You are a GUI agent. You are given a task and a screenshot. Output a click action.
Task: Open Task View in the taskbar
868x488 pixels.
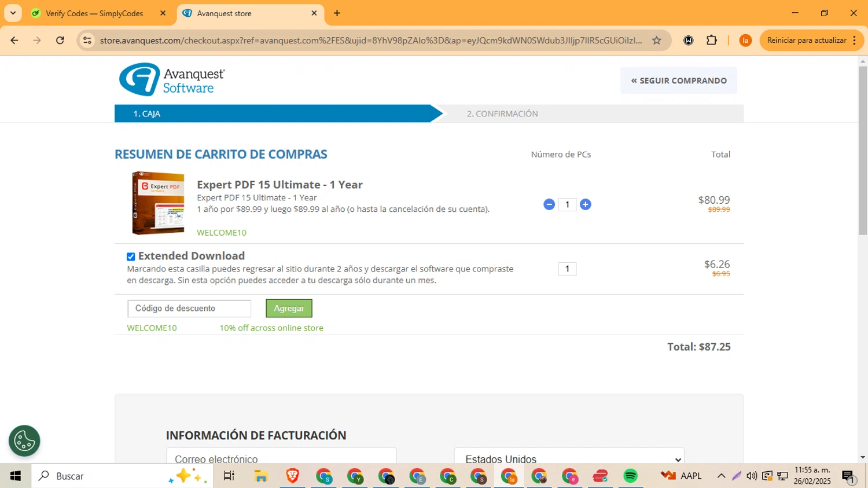[x=229, y=476]
